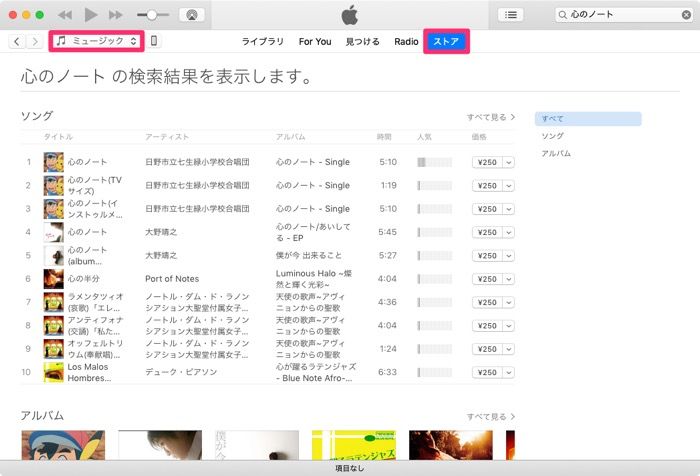Open price dropdown arrow for Los Malos Hombres
This screenshot has width=700, height=476.
coord(508,372)
